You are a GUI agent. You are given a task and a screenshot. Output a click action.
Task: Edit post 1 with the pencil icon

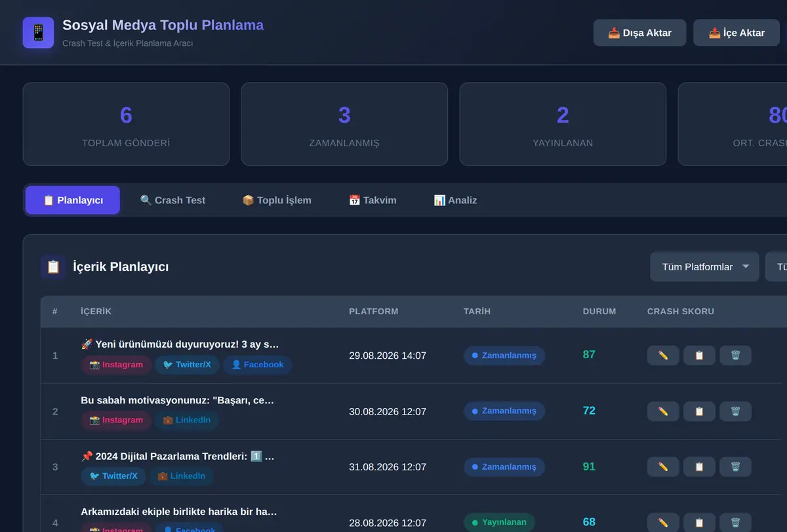tap(663, 356)
